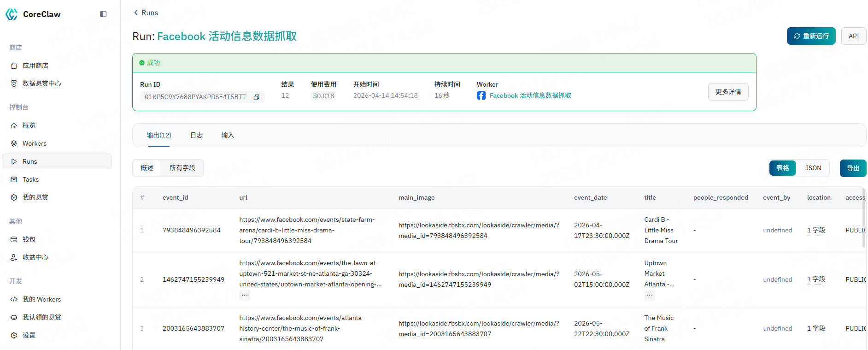Screen dimensions: 868x350
Task: Open the Tasks page
Action: click(30, 179)
